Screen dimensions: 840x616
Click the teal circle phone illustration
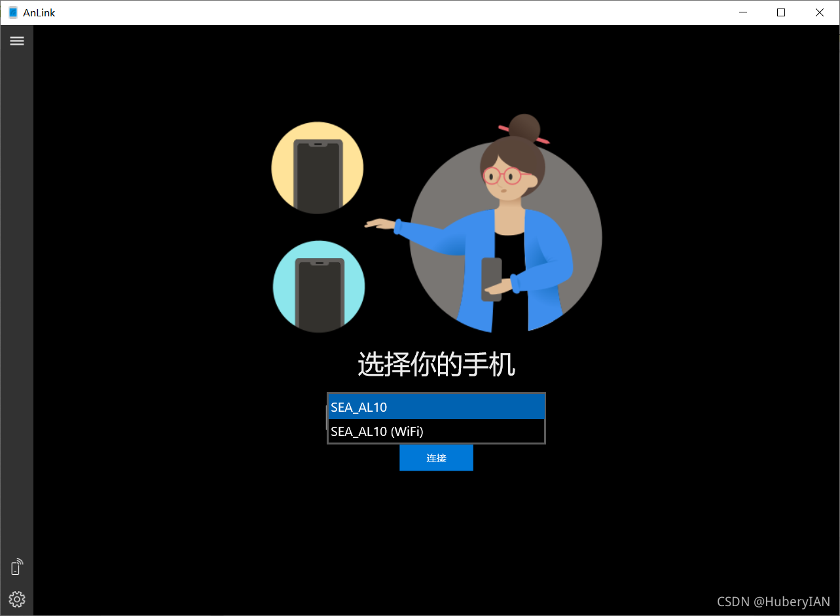click(318, 286)
